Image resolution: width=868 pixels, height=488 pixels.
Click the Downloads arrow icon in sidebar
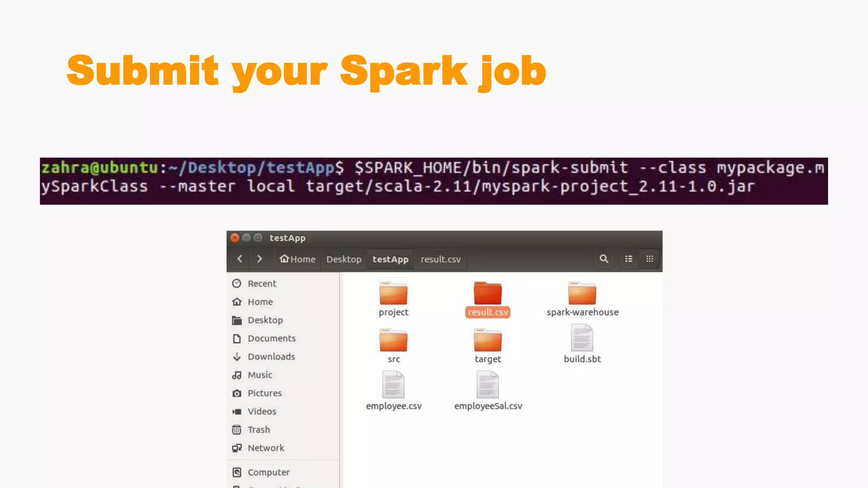(x=237, y=357)
